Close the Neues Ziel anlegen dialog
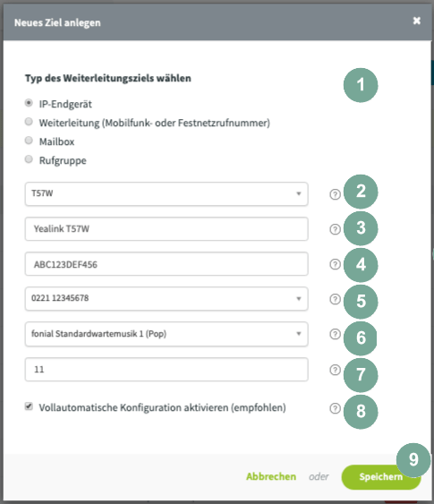The height and width of the screenshot is (504, 434). pos(417,21)
